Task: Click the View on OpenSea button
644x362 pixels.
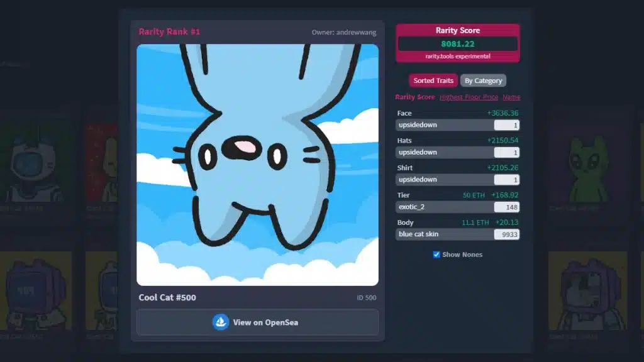Action: click(x=257, y=322)
